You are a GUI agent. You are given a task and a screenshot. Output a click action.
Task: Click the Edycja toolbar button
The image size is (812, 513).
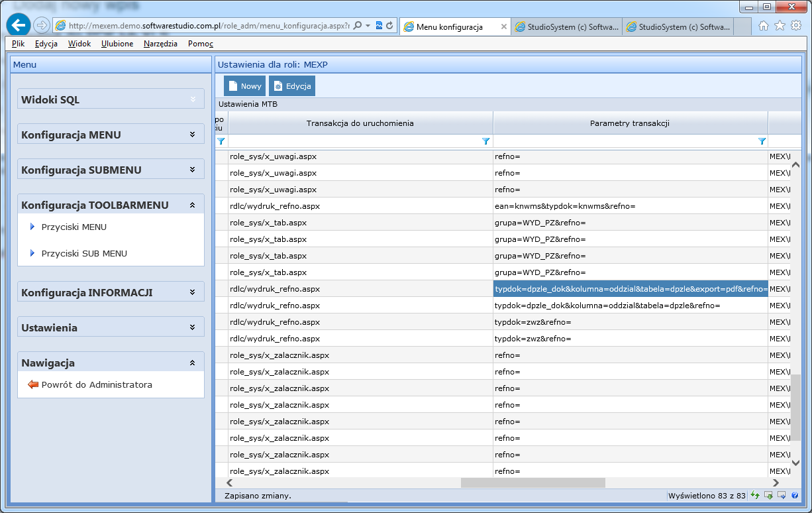pos(292,86)
